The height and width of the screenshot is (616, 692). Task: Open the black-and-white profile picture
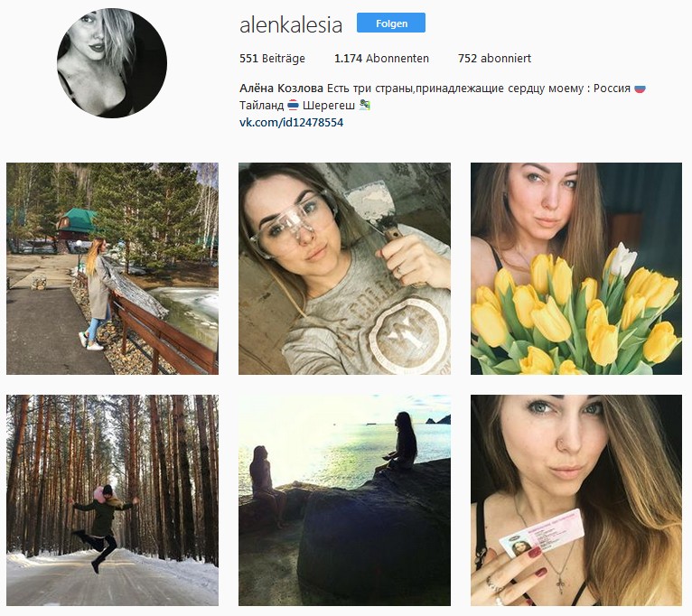[x=112, y=63]
